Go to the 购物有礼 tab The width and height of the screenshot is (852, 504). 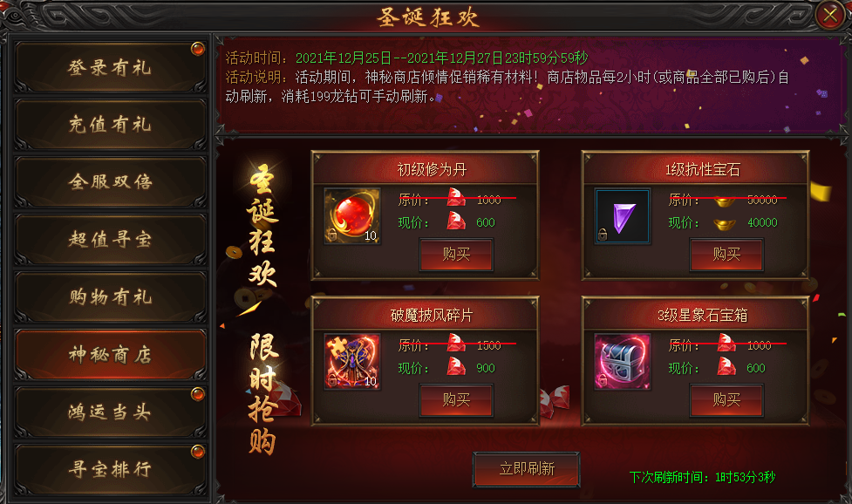(110, 297)
